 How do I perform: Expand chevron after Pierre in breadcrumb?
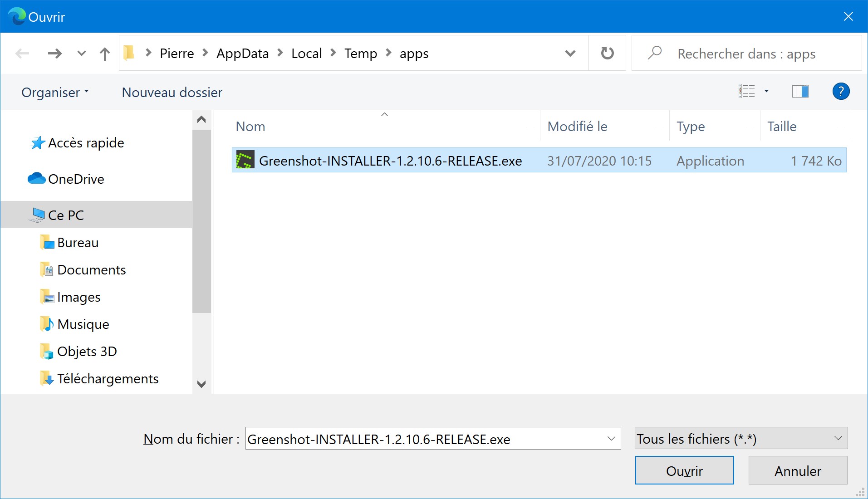click(x=205, y=53)
